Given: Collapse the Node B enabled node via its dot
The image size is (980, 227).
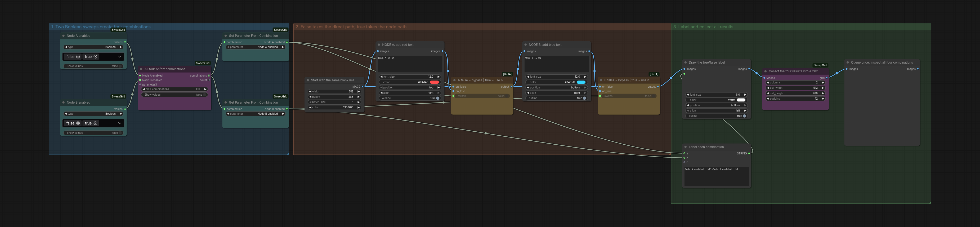Looking at the screenshot, I should click(x=64, y=103).
